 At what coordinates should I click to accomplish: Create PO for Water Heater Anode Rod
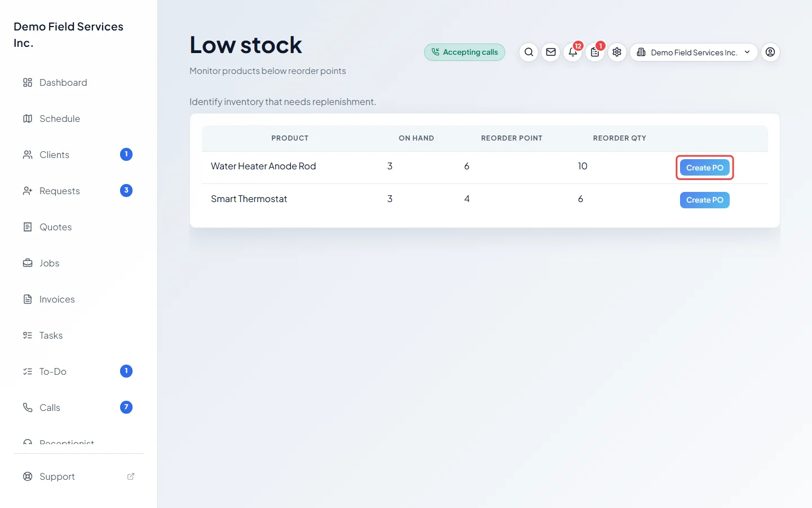[x=705, y=168]
